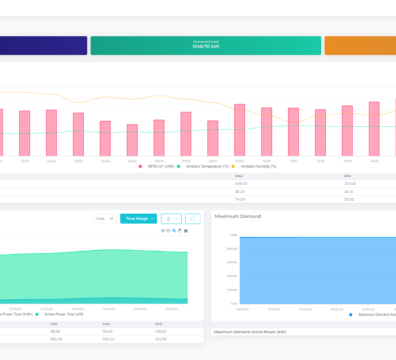396x360 pixels.
Task: Click the 38.20 temperature max value
Action: (240, 192)
